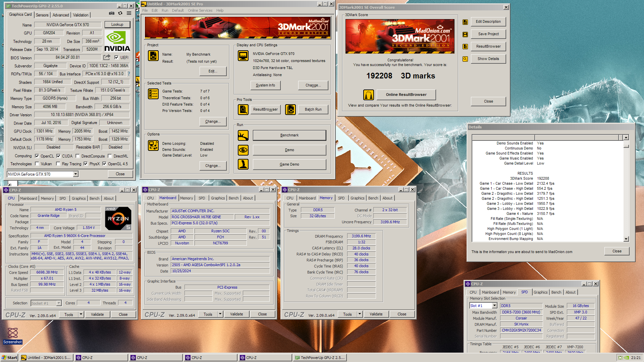This screenshot has height=362, width=644.
Task: Toggle the CUDA checkbox
Action: pos(58,156)
